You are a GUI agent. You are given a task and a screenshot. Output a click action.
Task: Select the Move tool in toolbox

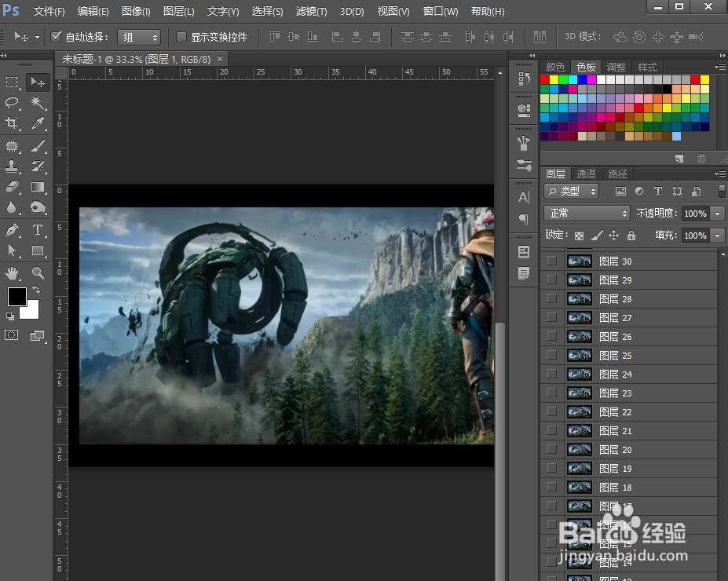pyautogui.click(x=38, y=82)
